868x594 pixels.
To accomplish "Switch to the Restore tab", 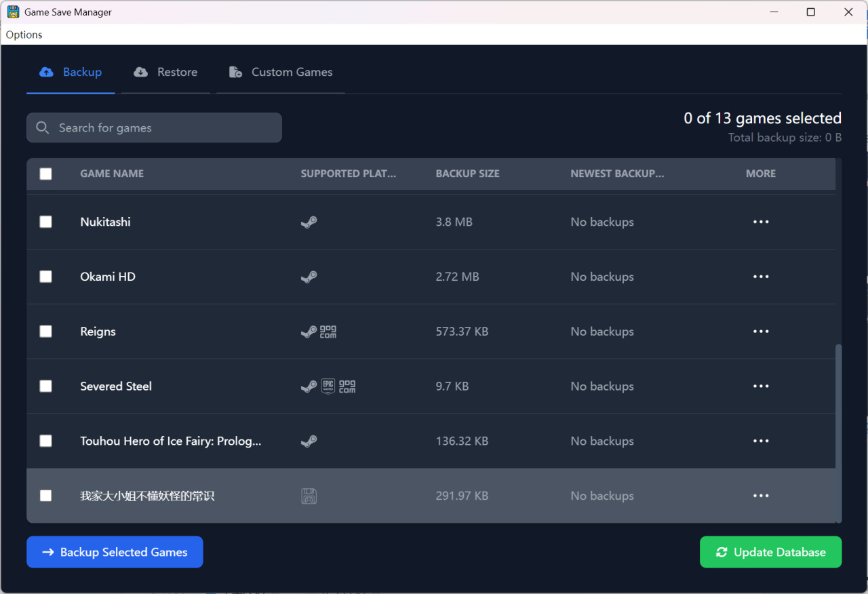I will [x=165, y=72].
